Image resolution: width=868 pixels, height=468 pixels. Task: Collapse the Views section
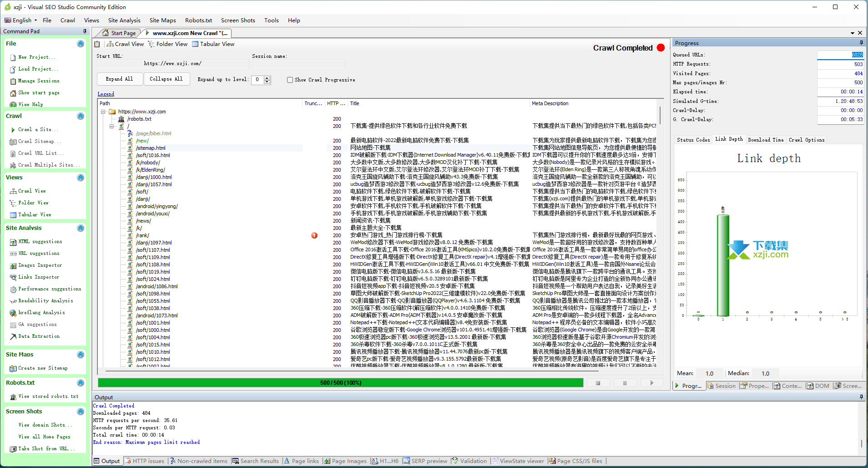pyautogui.click(x=81, y=178)
